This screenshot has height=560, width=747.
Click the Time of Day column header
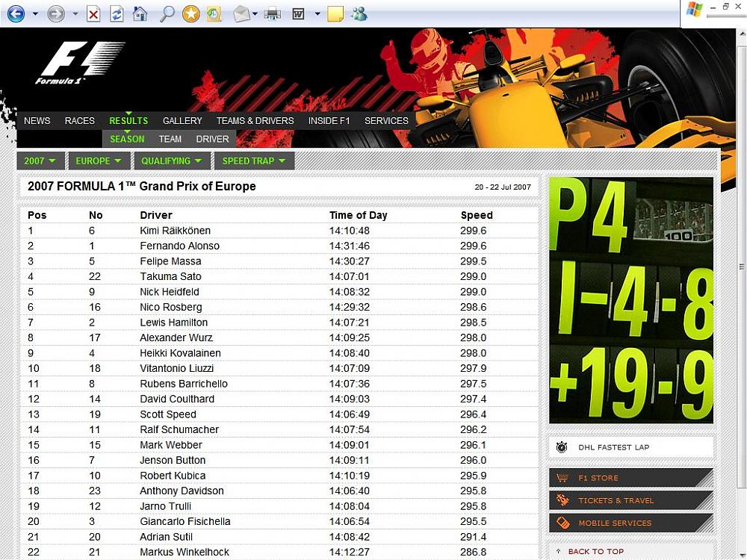point(359,215)
